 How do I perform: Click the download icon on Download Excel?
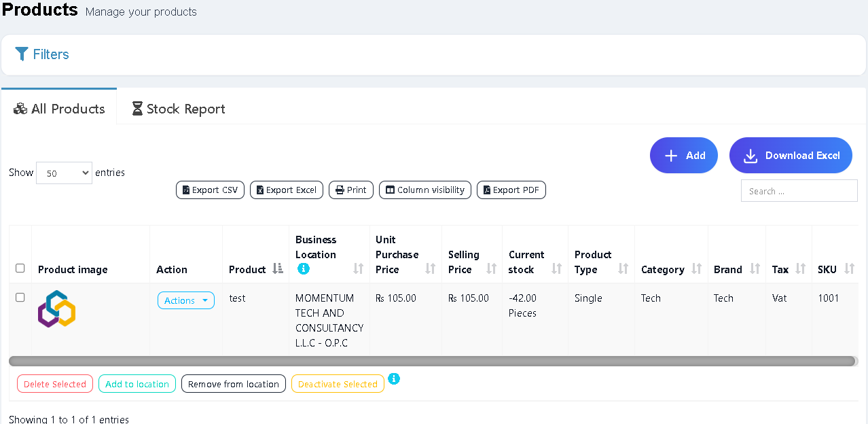[x=750, y=156]
